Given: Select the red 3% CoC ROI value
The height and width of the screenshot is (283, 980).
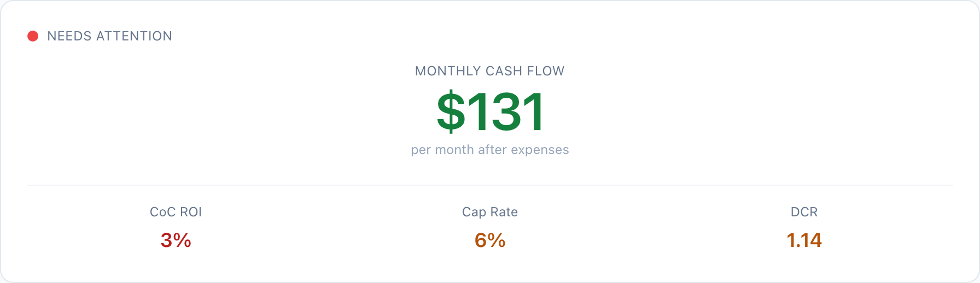Looking at the screenshot, I should click(x=176, y=240).
